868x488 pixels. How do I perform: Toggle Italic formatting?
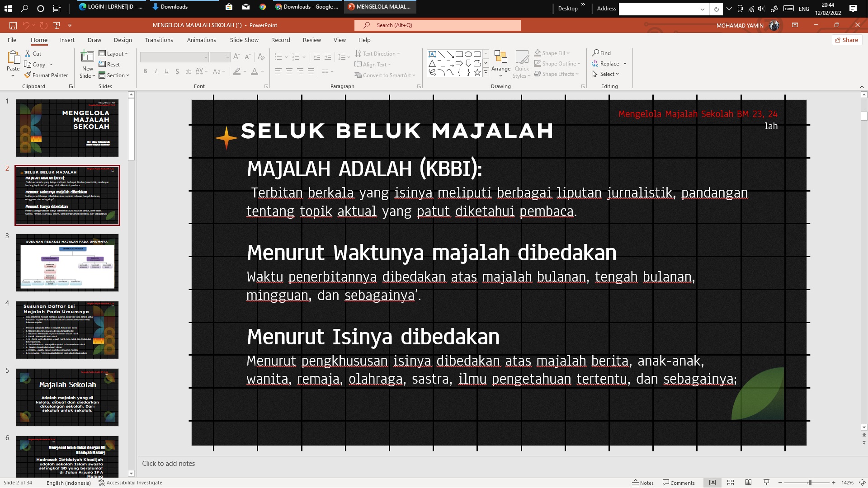coord(156,71)
